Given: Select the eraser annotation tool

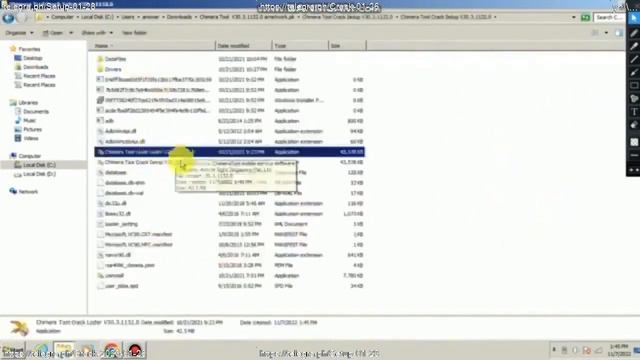Looking at the screenshot, I should click(634, 125).
